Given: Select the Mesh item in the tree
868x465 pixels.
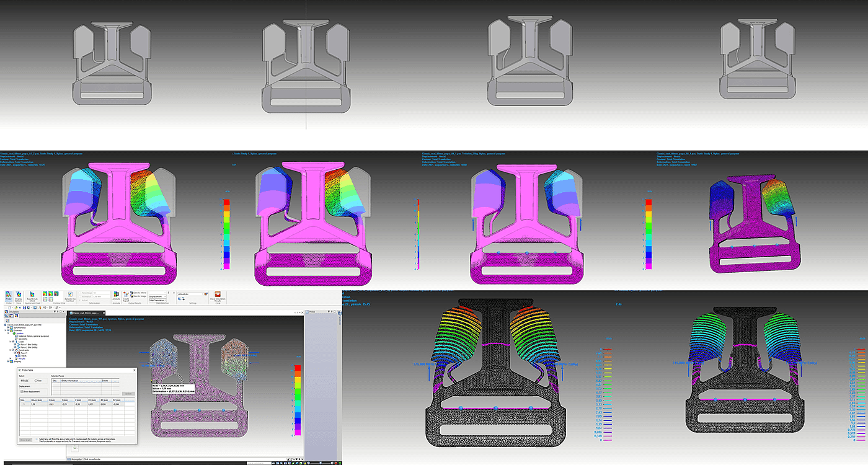Looking at the screenshot, I should click(x=24, y=356).
